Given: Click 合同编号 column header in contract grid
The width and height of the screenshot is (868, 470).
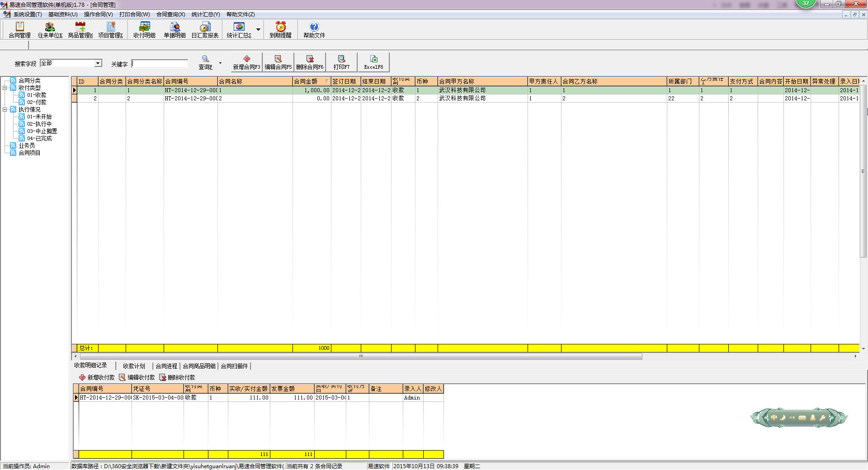Looking at the screenshot, I should point(190,81).
